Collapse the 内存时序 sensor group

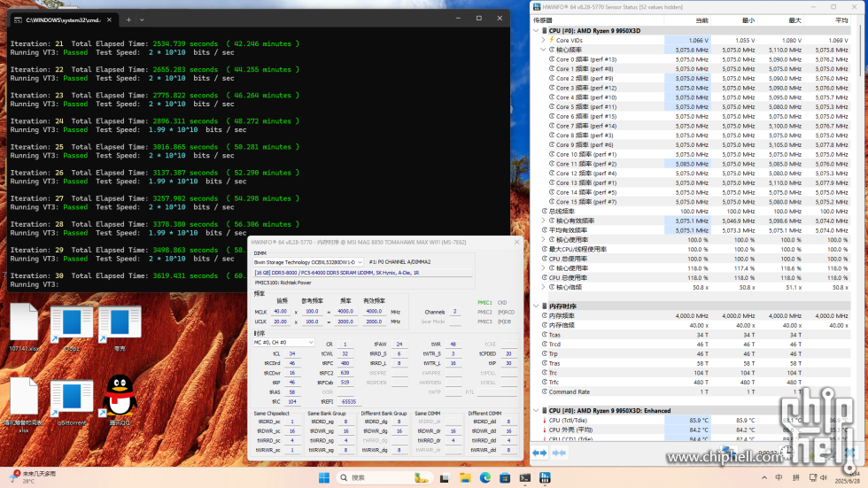coord(537,306)
